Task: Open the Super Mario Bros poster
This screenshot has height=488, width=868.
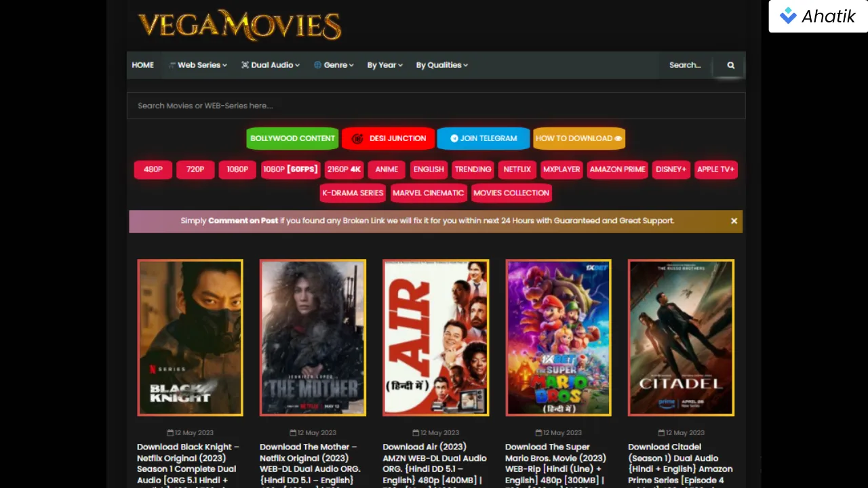Action: click(558, 338)
